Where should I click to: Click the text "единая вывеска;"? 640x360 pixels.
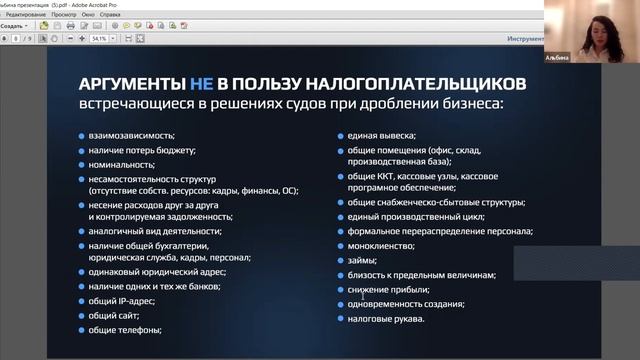(382, 136)
